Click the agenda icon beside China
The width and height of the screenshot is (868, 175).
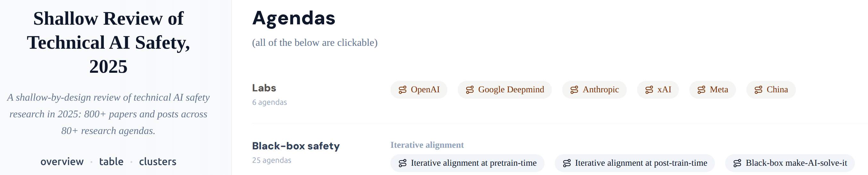pyautogui.click(x=758, y=90)
